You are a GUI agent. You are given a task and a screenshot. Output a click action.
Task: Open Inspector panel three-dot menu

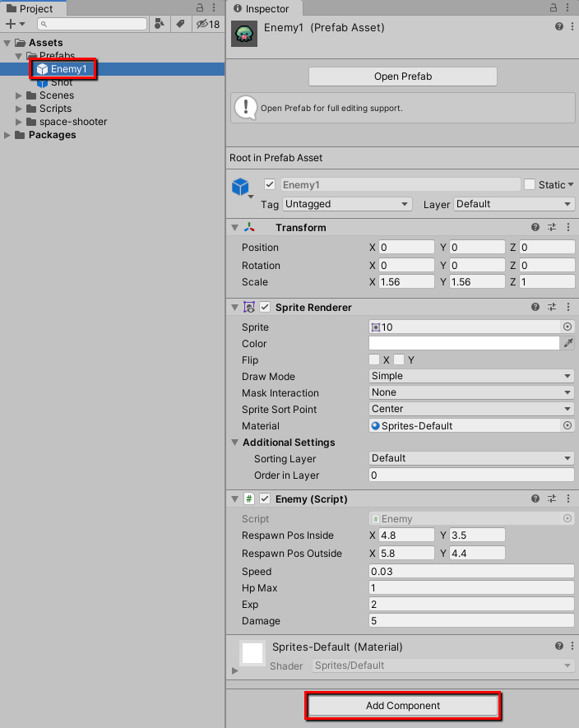pos(567,8)
